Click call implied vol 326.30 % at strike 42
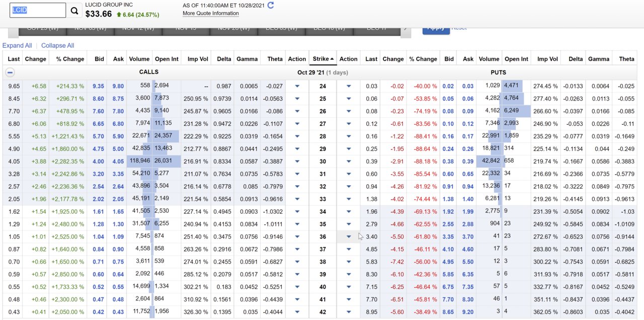The height and width of the screenshot is (320, 644). [196, 312]
